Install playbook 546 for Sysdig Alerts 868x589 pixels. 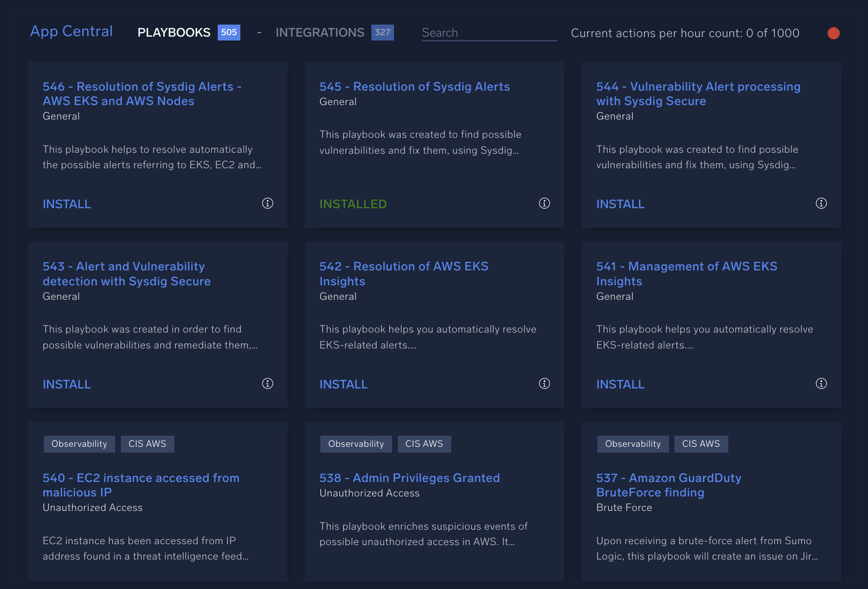(x=66, y=204)
